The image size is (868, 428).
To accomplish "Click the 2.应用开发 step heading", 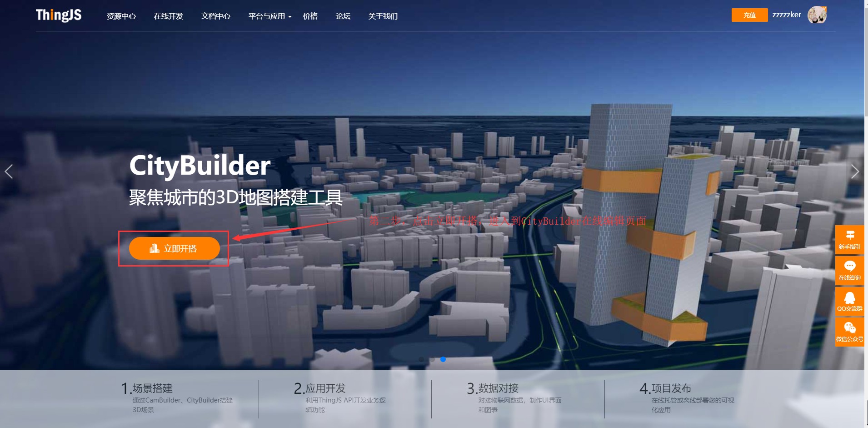I will (320, 388).
